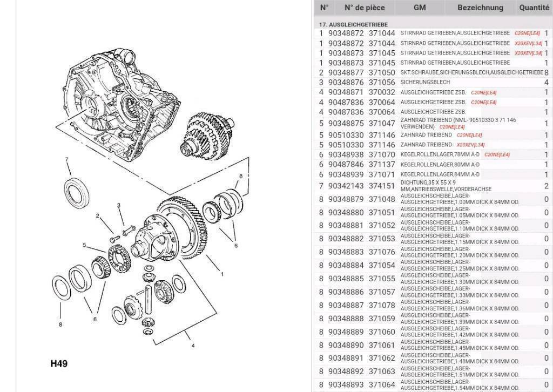Click the bolt callout number 2

tap(97, 216)
